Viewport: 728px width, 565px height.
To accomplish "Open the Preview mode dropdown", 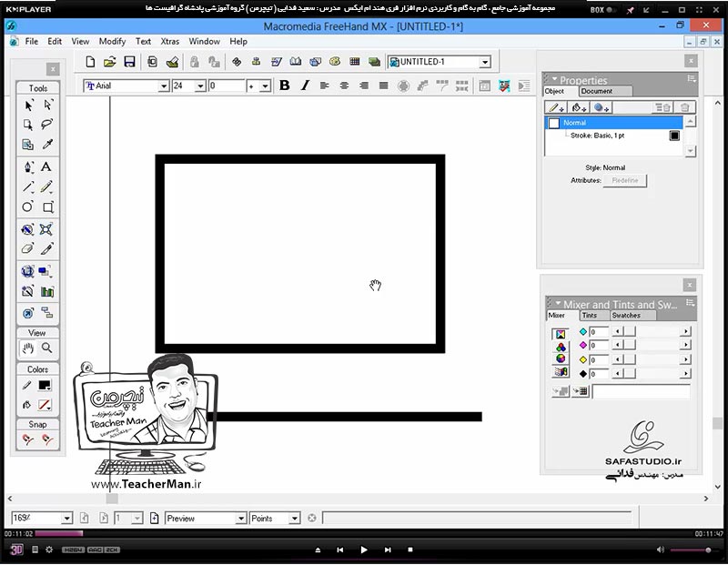I will [240, 518].
